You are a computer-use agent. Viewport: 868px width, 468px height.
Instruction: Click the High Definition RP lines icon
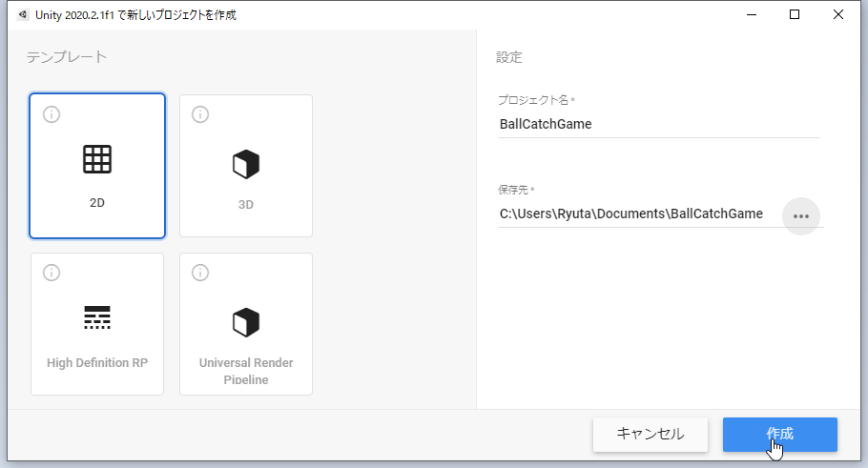coord(97,317)
